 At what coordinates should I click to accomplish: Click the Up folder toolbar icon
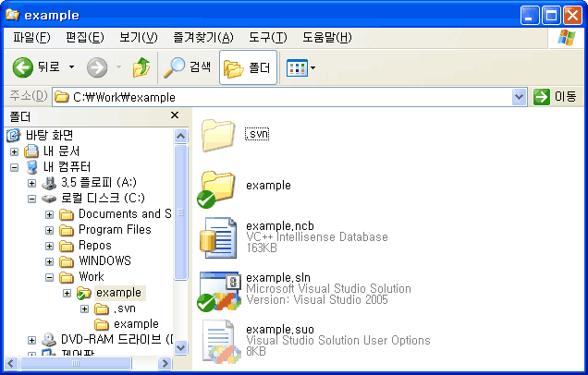[x=141, y=67]
